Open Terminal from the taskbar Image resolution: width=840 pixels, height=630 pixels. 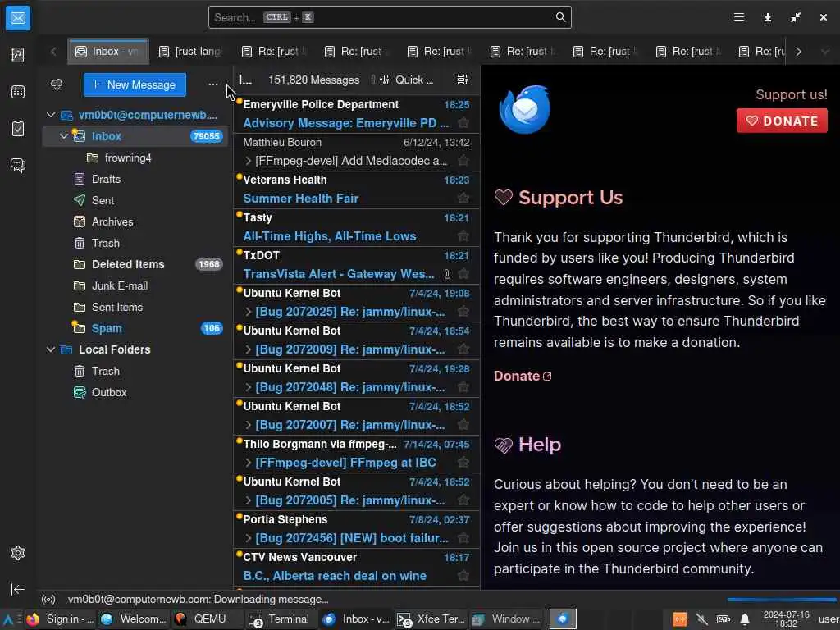280,619
